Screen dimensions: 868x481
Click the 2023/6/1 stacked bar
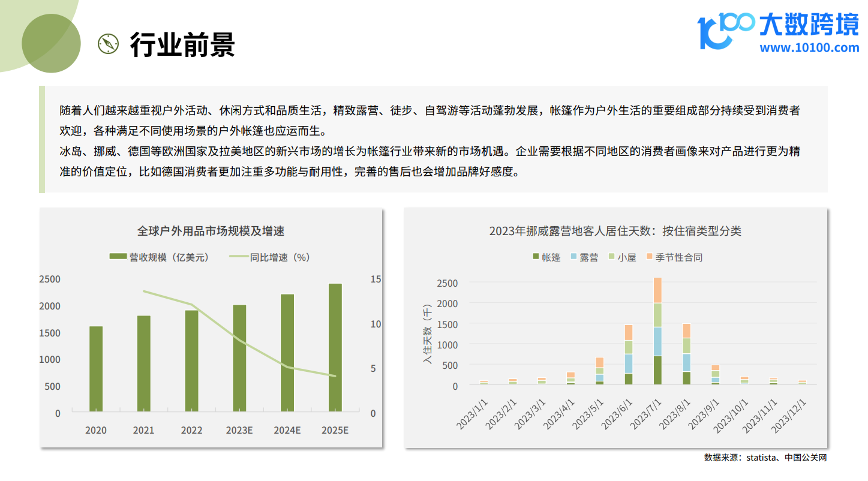point(629,355)
